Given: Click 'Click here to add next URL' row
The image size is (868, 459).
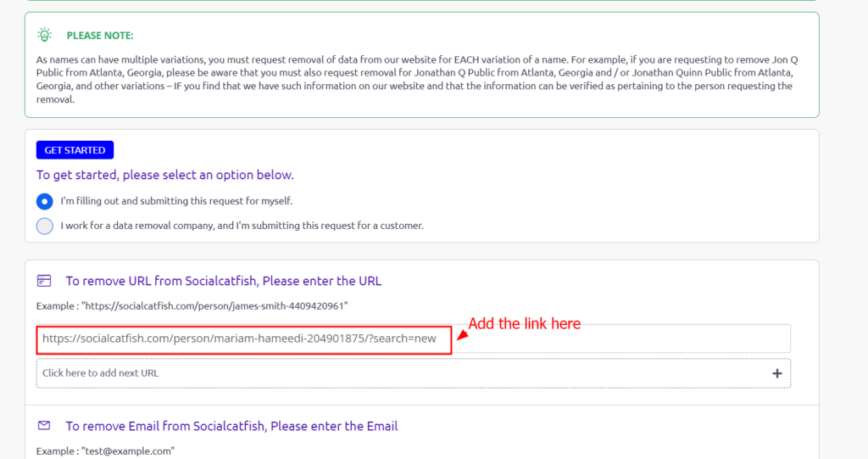Looking at the screenshot, I should pyautogui.click(x=414, y=373).
